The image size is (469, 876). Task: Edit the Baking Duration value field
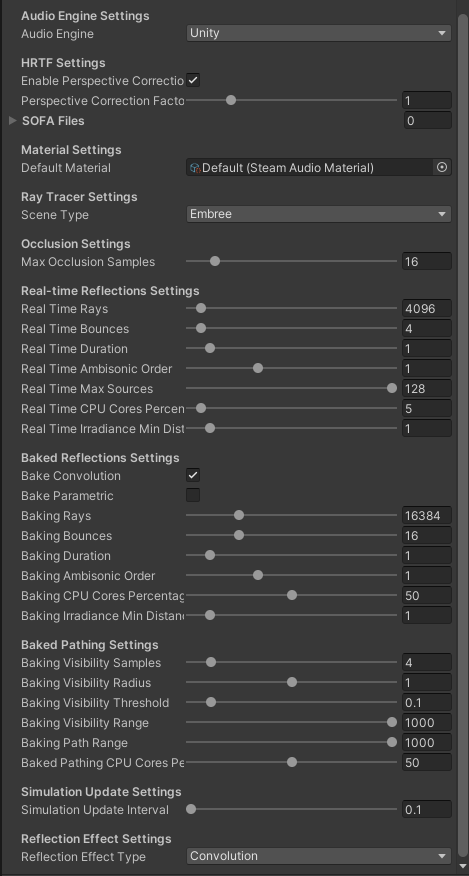point(427,555)
